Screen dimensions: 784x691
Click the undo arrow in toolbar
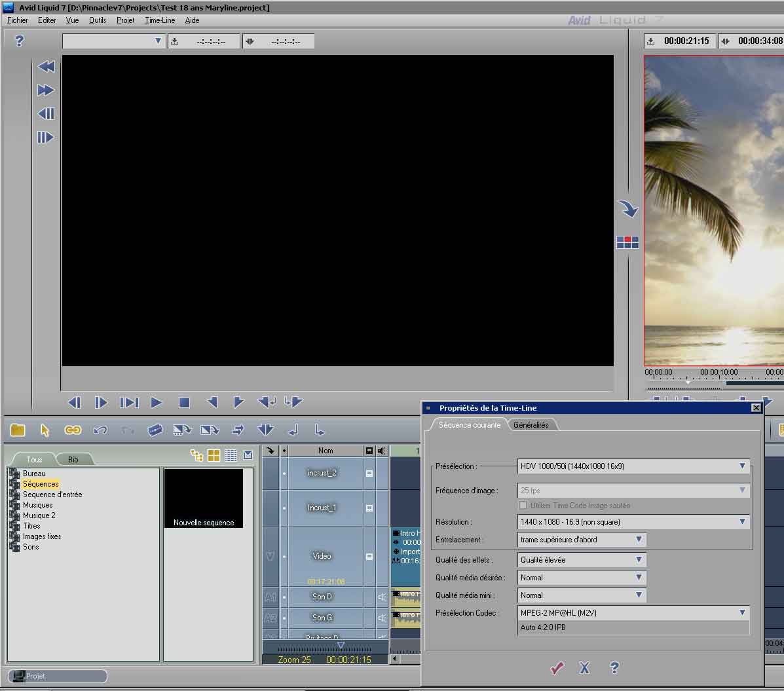[100, 430]
